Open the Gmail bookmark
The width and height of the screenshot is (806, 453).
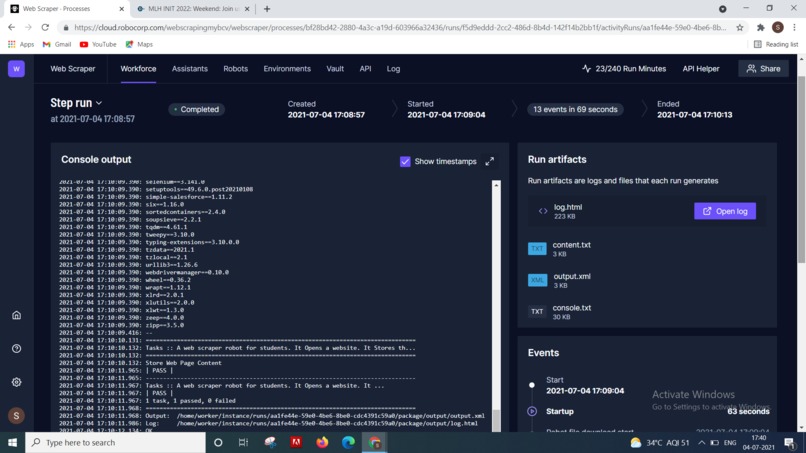coord(57,44)
